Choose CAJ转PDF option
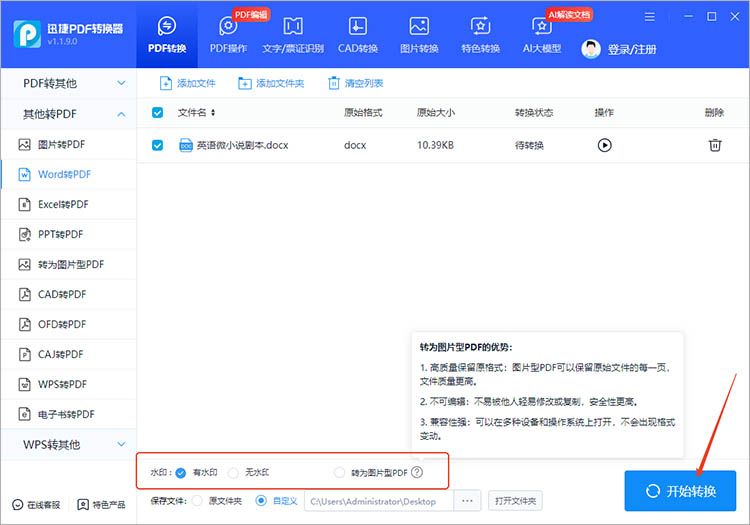750x525 pixels. coord(69,354)
